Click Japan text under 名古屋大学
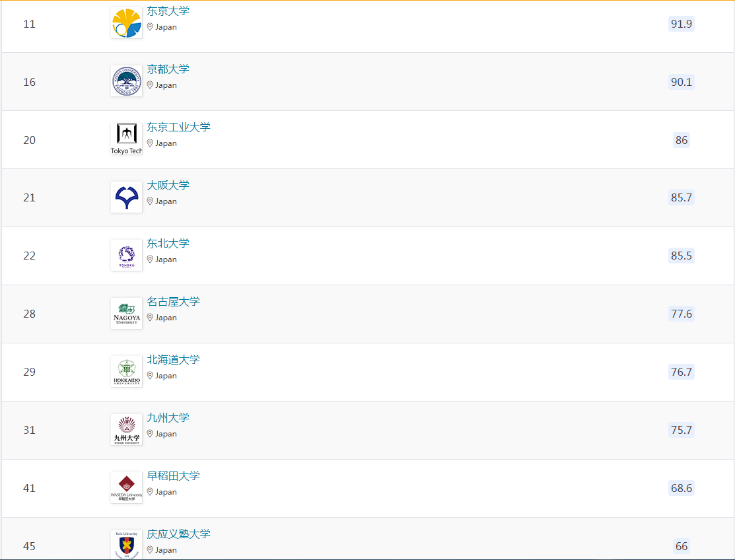735x560 pixels. 166,318
